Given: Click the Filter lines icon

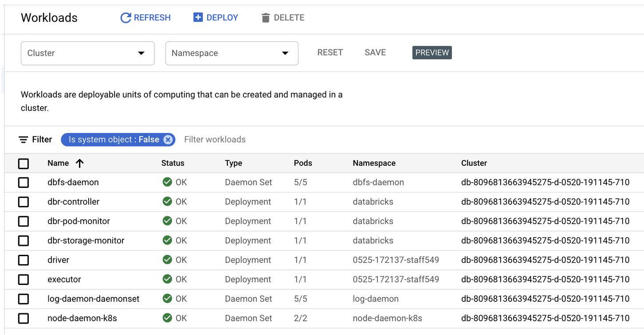Looking at the screenshot, I should pyautogui.click(x=23, y=140).
